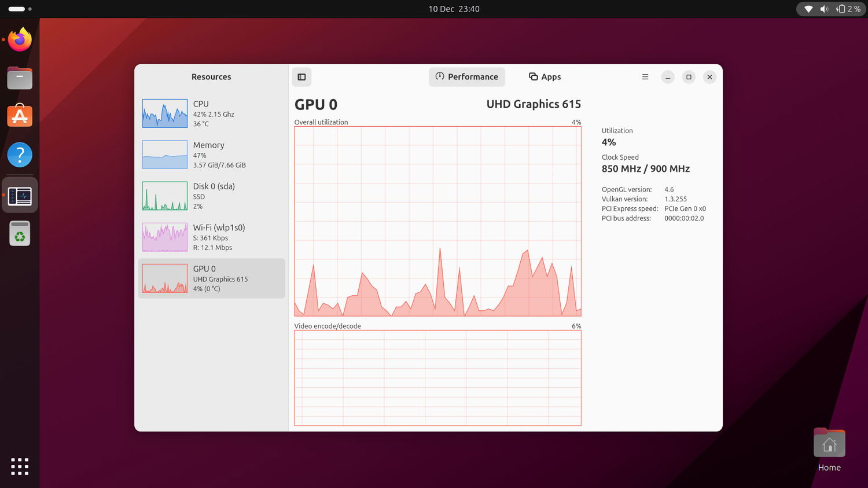
Task: Click the Vulkan version value 1.3.255
Action: (x=675, y=199)
